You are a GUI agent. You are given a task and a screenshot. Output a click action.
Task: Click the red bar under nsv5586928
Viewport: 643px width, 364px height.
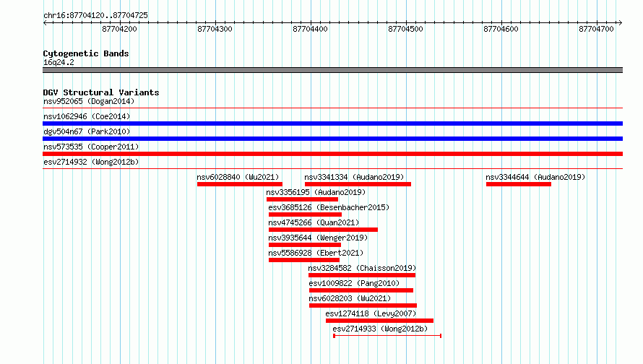tap(304, 260)
